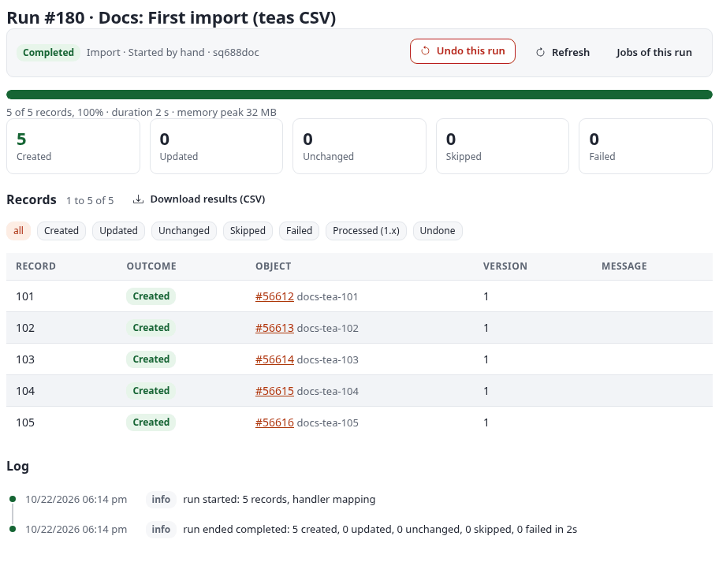719x588 pixels.
Task: Click Download results (CSV) label
Action: 207,199
